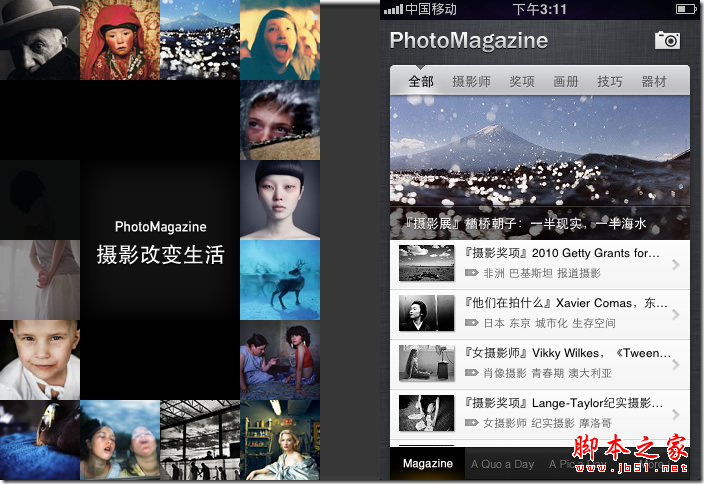The height and width of the screenshot is (484, 704).
Task: Tap tag icon beside 日本 东京 城市化
Action: (x=471, y=322)
